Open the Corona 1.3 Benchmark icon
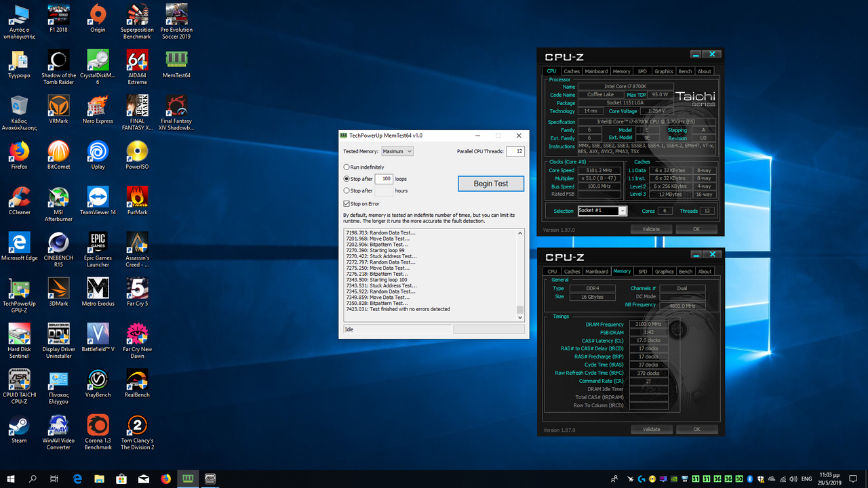The width and height of the screenshot is (868, 488). (98, 432)
